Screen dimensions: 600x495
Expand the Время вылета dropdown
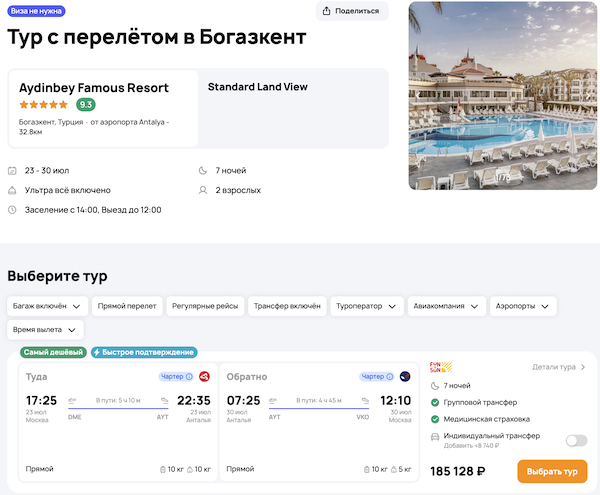(45, 329)
